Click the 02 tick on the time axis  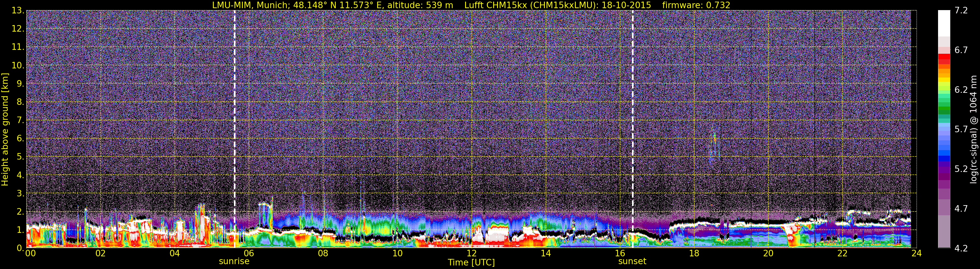click(x=101, y=253)
